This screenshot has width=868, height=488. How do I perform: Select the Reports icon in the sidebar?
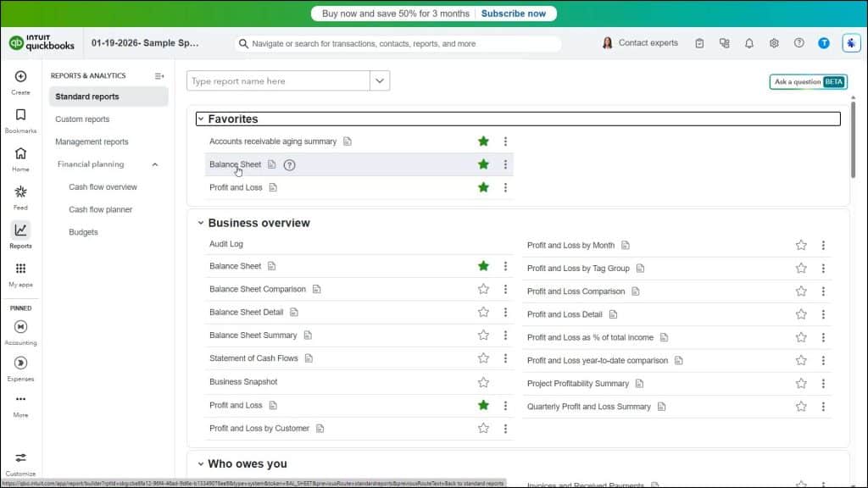pos(19,230)
